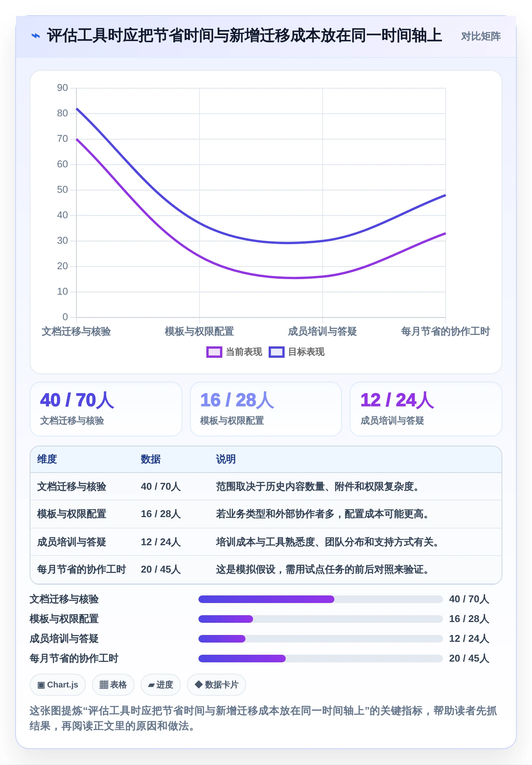Click the 当前表现 legend label
532x765 pixels.
click(x=244, y=352)
